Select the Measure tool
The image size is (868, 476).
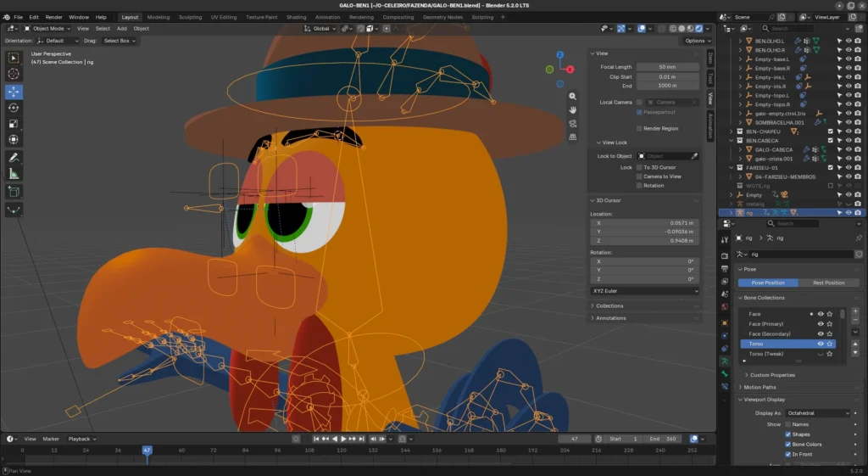click(x=14, y=174)
